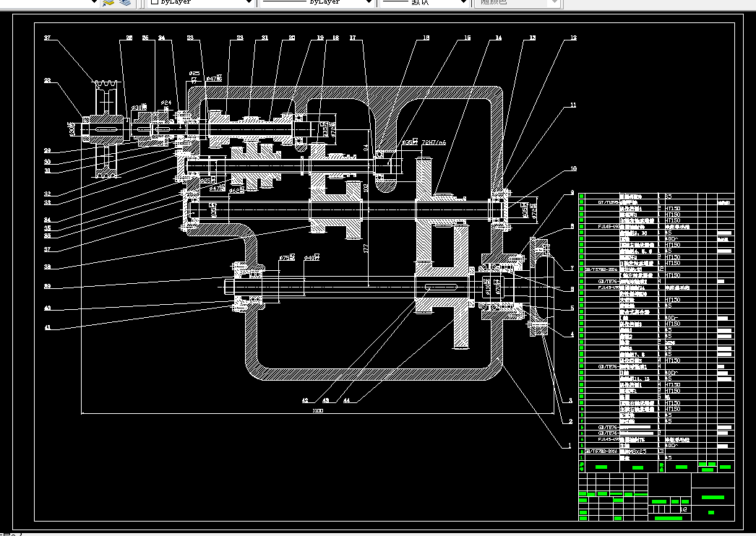
Task: Click part callout number 9
Action: click(572, 192)
